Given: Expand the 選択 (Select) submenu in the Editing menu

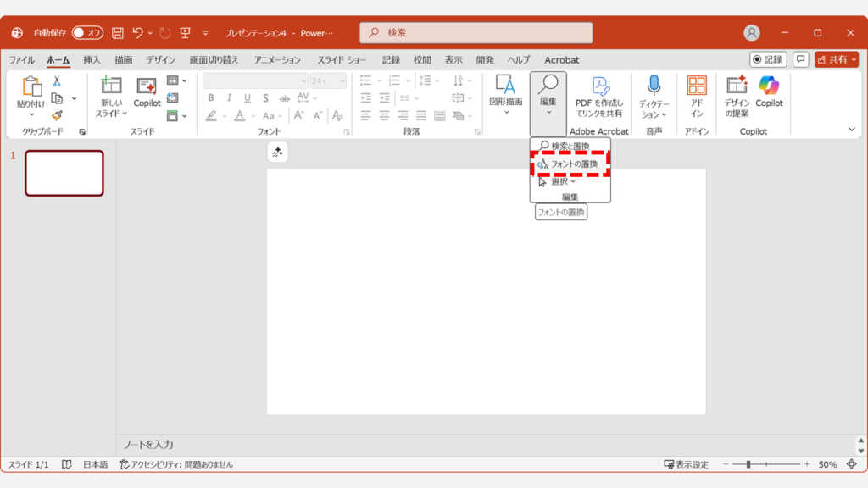Looking at the screenshot, I should coord(566,181).
